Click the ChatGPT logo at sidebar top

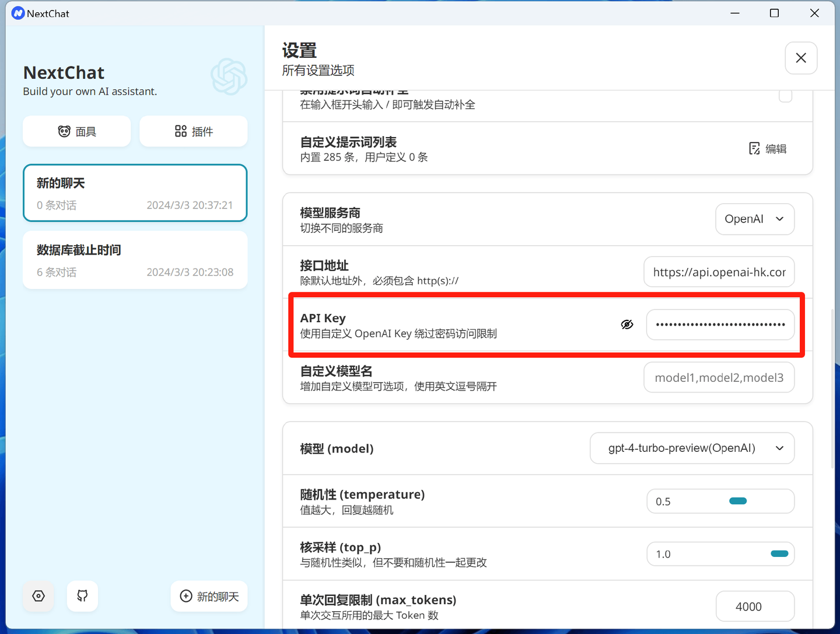[229, 76]
